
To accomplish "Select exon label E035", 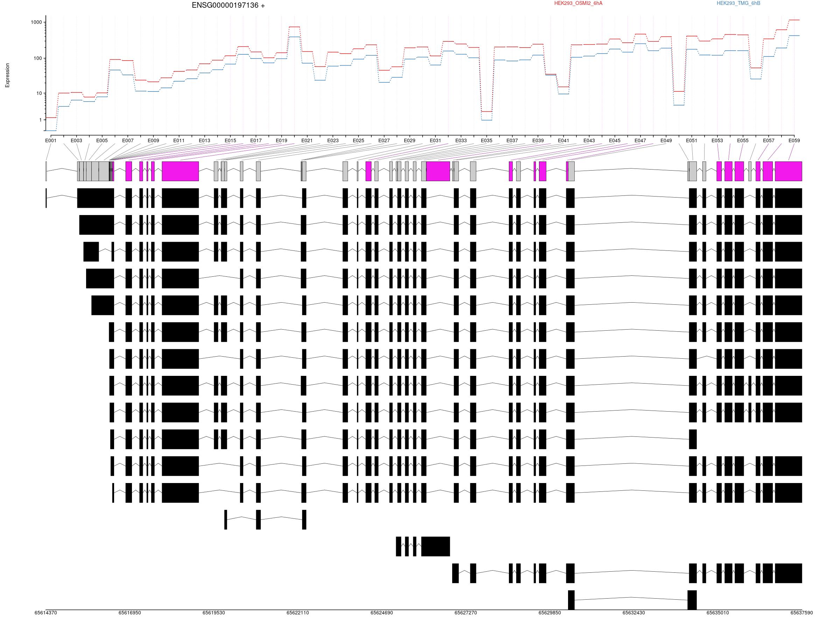I will click(486, 141).
